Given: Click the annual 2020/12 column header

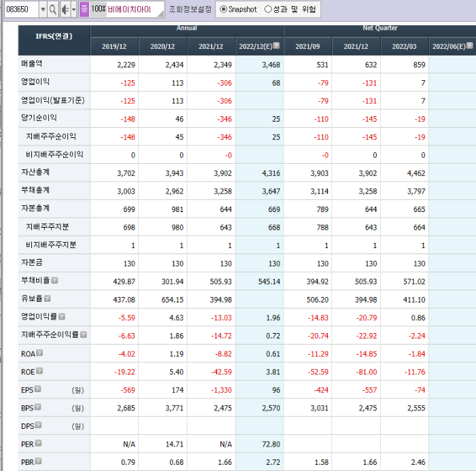Looking at the screenshot, I should 163,46.
